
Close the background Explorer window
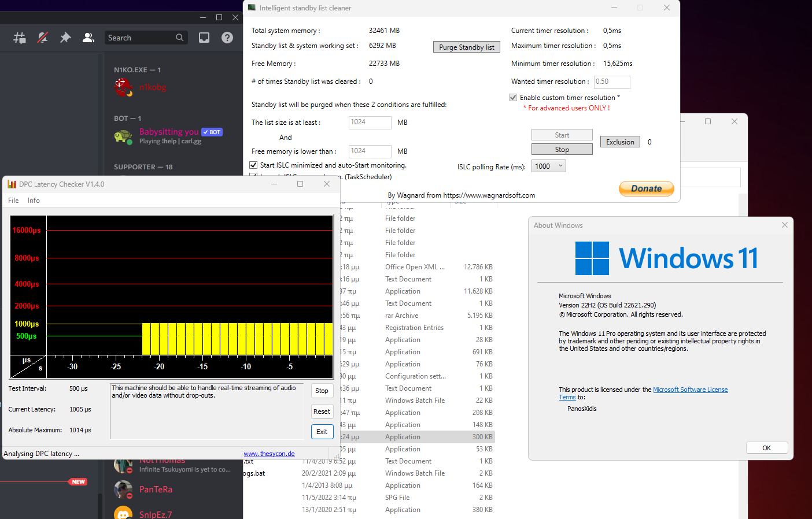pos(735,121)
